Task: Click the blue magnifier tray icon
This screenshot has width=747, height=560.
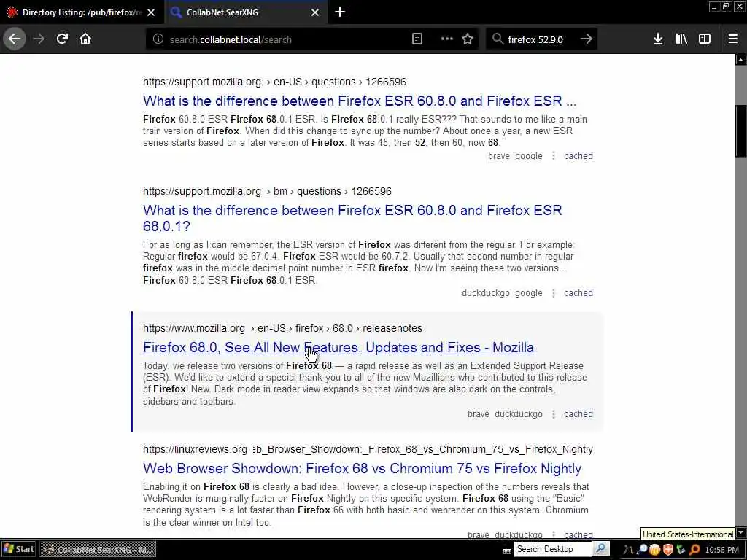Action: click(642, 550)
